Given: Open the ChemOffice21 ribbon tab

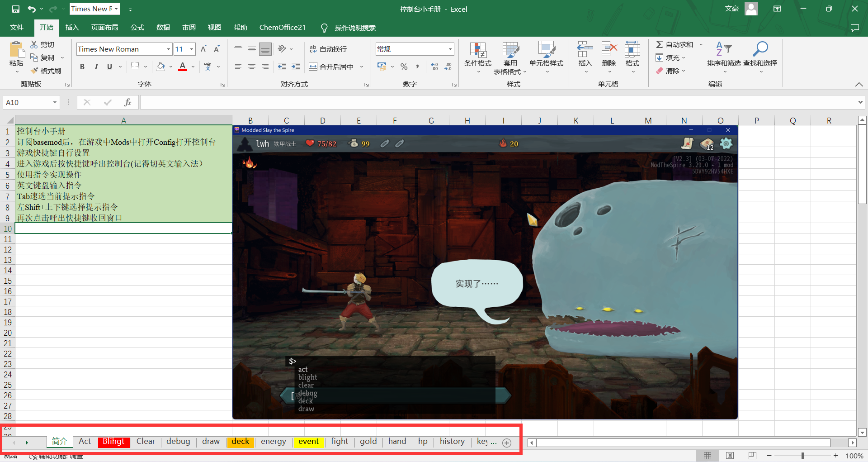Looking at the screenshot, I should tap(283, 28).
